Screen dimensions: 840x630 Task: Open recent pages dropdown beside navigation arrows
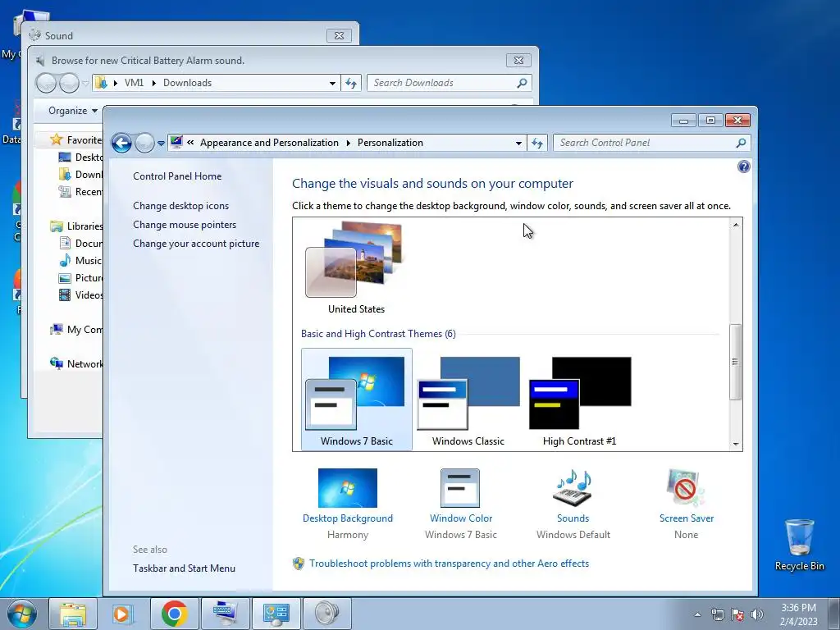161,144
